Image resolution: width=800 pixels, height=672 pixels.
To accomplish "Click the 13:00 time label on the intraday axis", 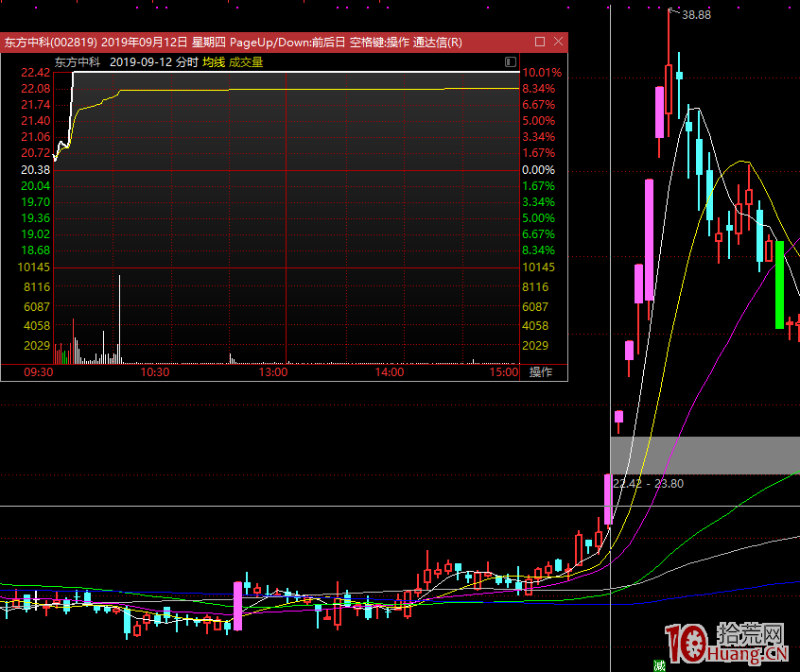I will pyautogui.click(x=272, y=372).
